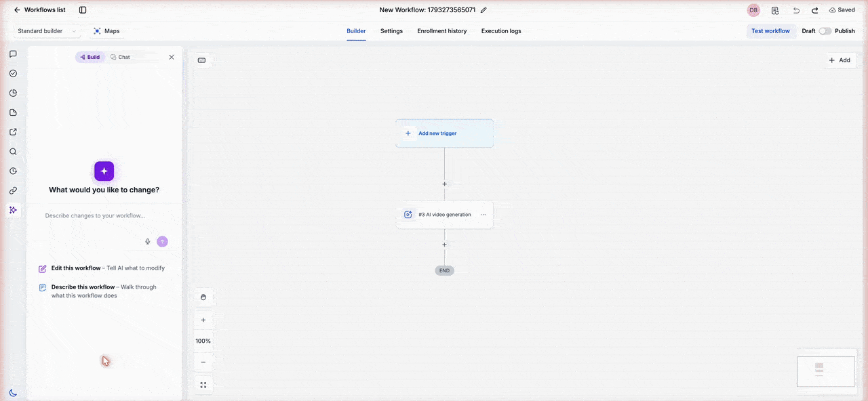The width and height of the screenshot is (868, 401).
Task: Open Maps view
Action: pyautogui.click(x=106, y=31)
